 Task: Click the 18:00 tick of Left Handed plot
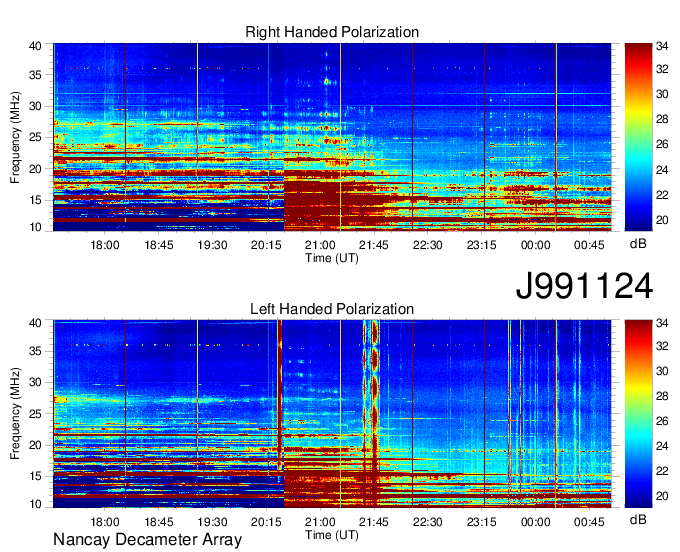[x=105, y=522]
